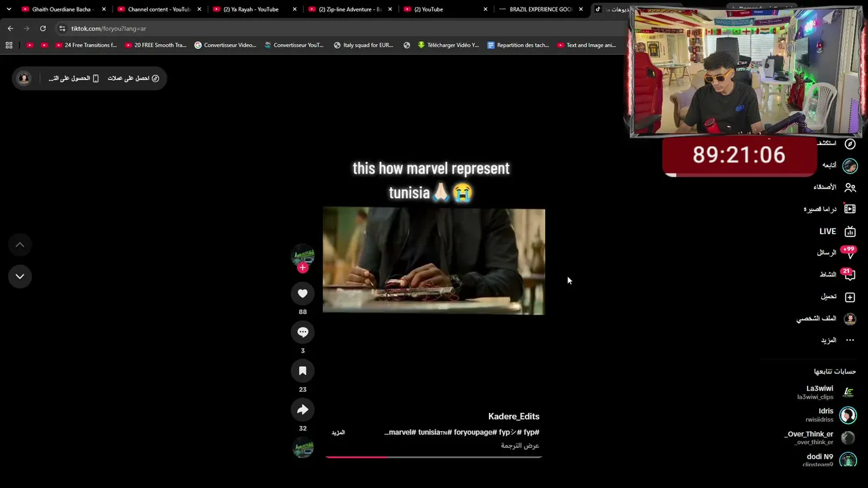View site information icon in address bar

[x=62, y=28]
